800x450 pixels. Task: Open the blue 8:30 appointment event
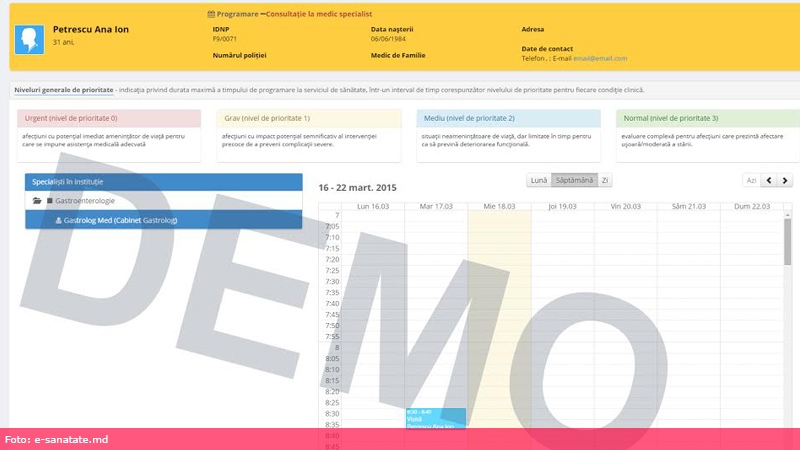(x=435, y=418)
